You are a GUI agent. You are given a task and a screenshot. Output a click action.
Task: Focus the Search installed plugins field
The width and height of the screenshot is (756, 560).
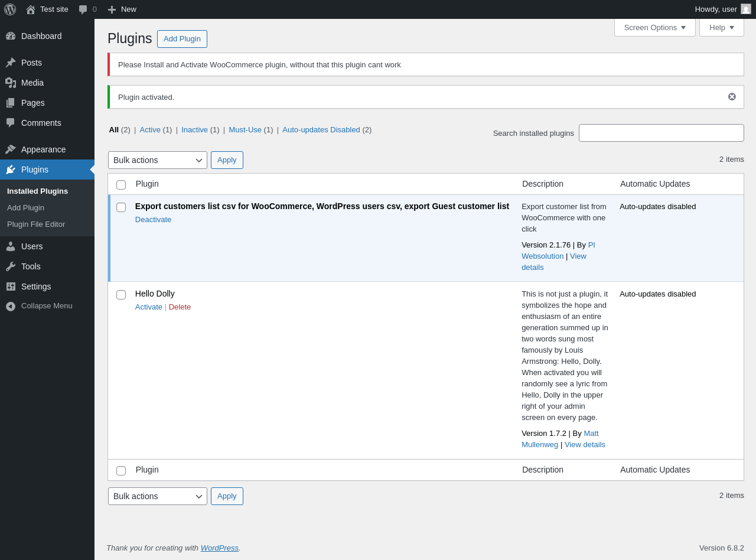(x=661, y=133)
